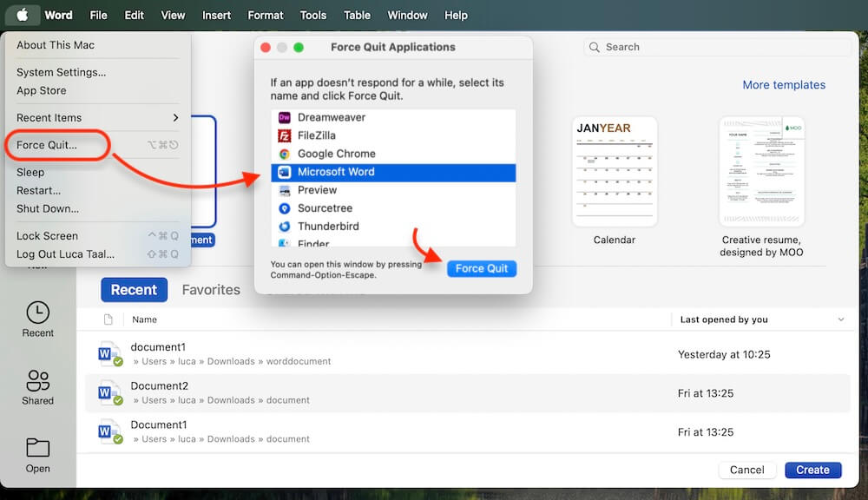Click the Preview icon in the app list
The image size is (868, 500).
286,190
